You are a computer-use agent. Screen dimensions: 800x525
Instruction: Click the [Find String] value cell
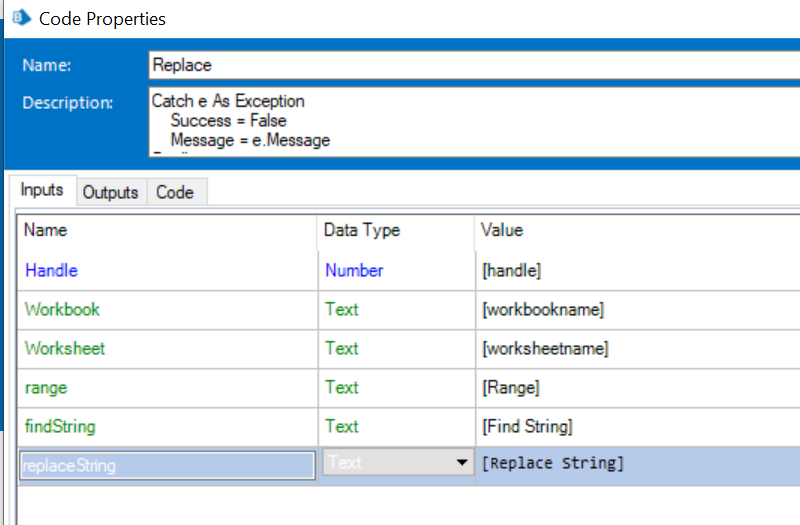point(527,427)
